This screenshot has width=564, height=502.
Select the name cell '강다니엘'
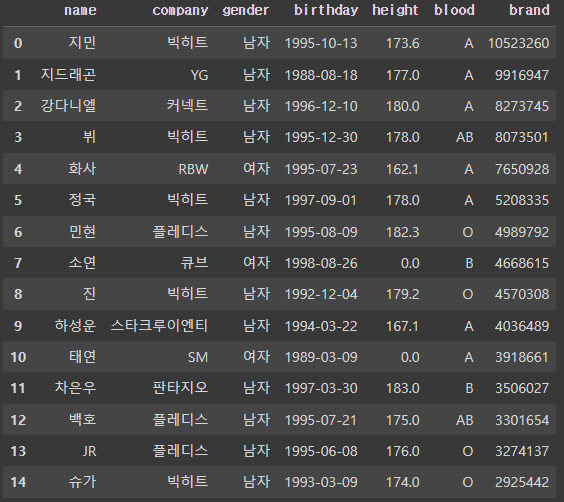(x=68, y=106)
